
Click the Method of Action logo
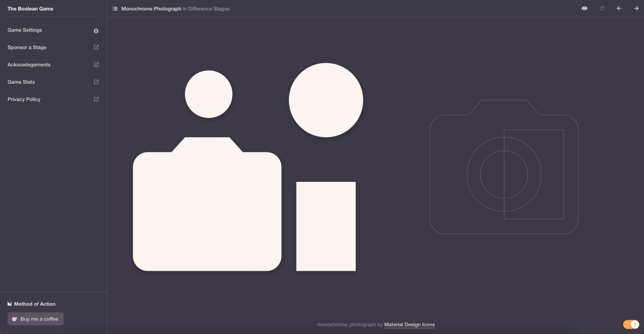10,303
